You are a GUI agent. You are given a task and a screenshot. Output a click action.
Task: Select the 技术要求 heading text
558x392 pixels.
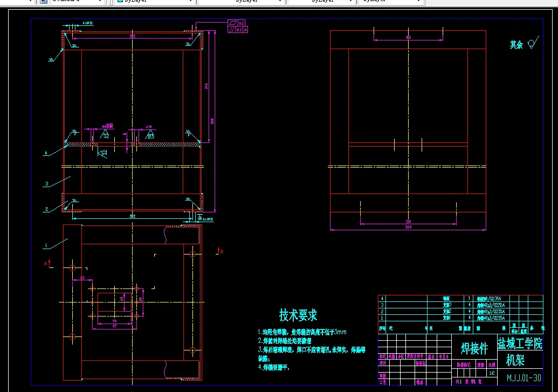298,315
